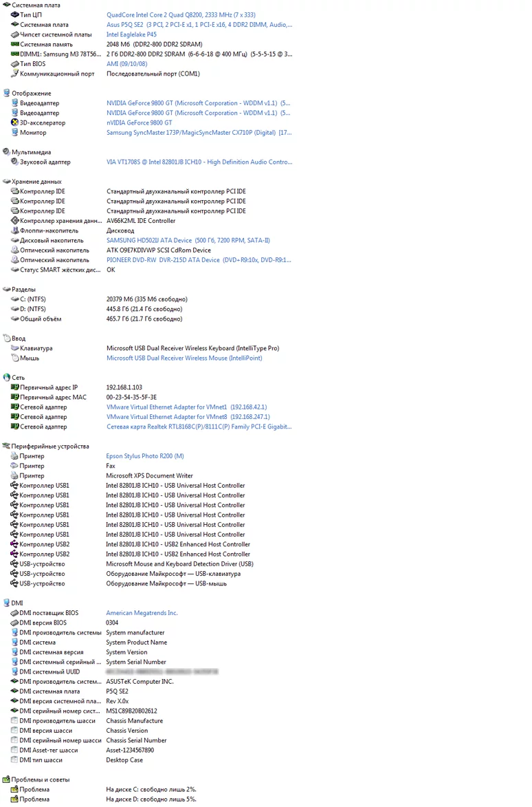Open the VMware Virtual Ethernet Adapter VMnet8 link
The width and height of the screenshot is (532, 807).
pos(188,416)
